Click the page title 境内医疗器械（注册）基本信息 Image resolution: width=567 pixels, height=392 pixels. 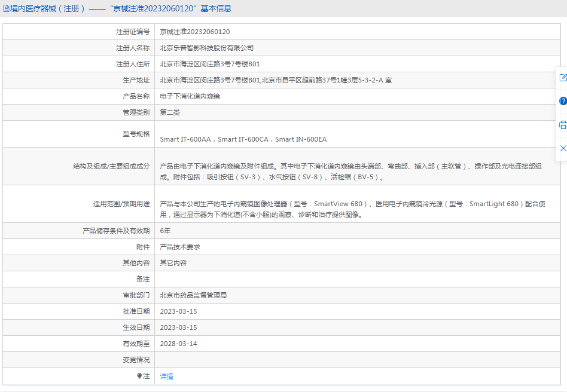click(x=121, y=8)
